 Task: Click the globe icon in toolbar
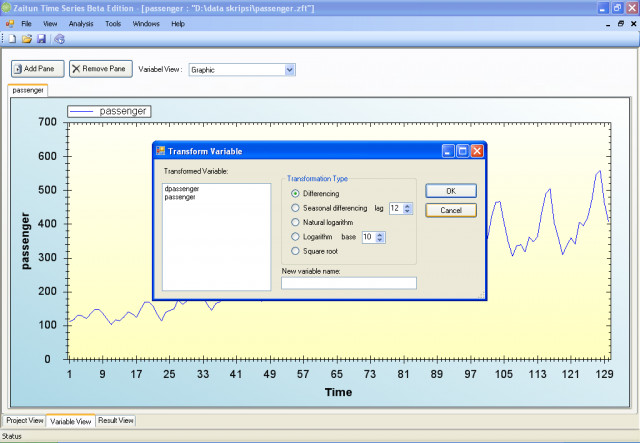[x=60, y=39]
